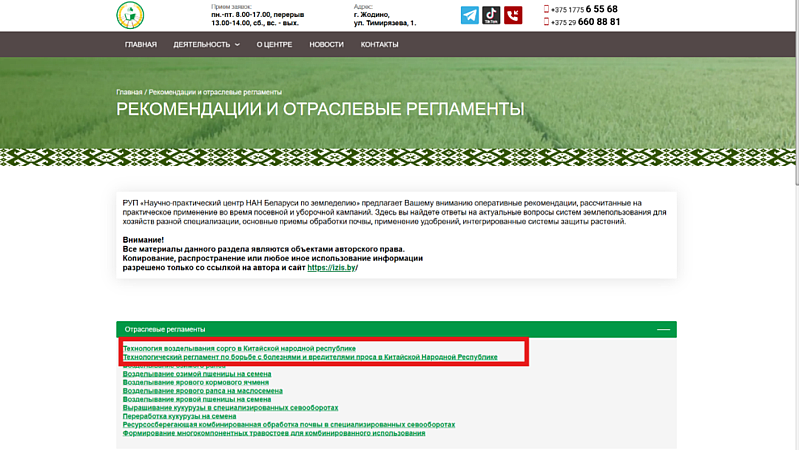Open the НОВОСТИ menu item
The height and width of the screenshot is (450, 799).
[x=326, y=45]
